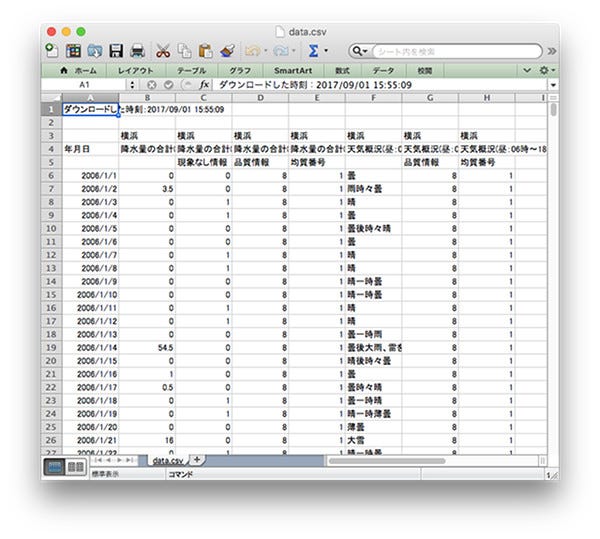Screen dimensions: 600x539
Task: Click the Copy icon in toolbar
Action: [184, 50]
